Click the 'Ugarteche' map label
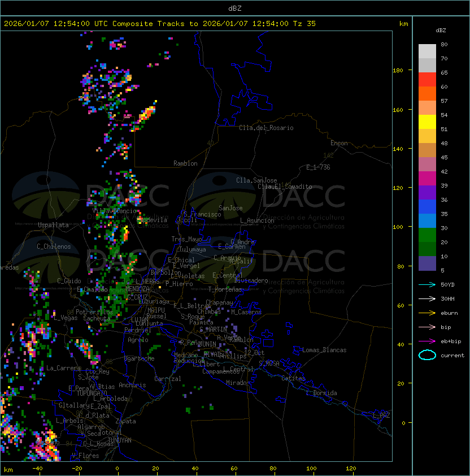Viewport: 470px width, 476px height. 140,358
